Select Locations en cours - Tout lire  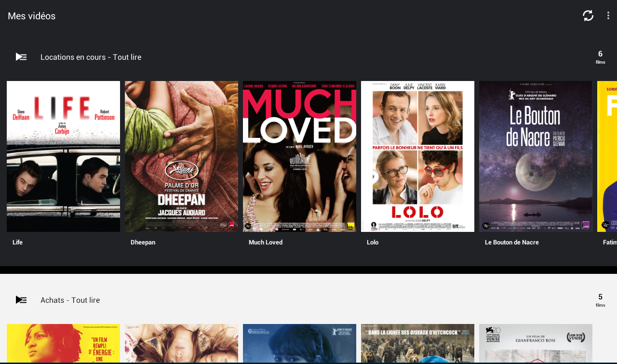click(x=91, y=57)
